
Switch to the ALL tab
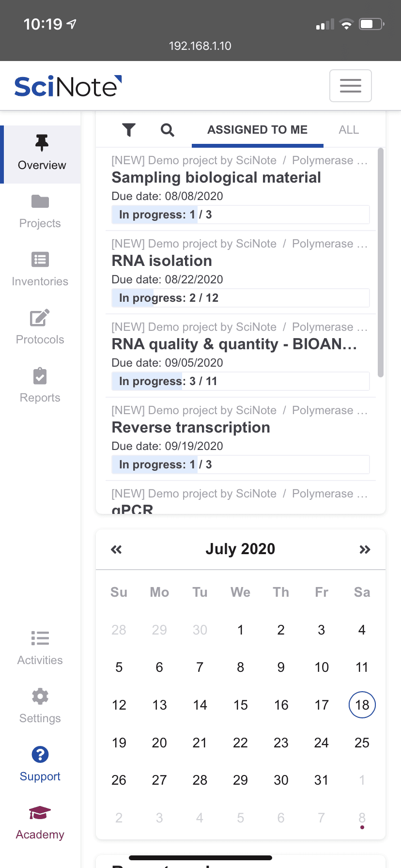coord(349,130)
